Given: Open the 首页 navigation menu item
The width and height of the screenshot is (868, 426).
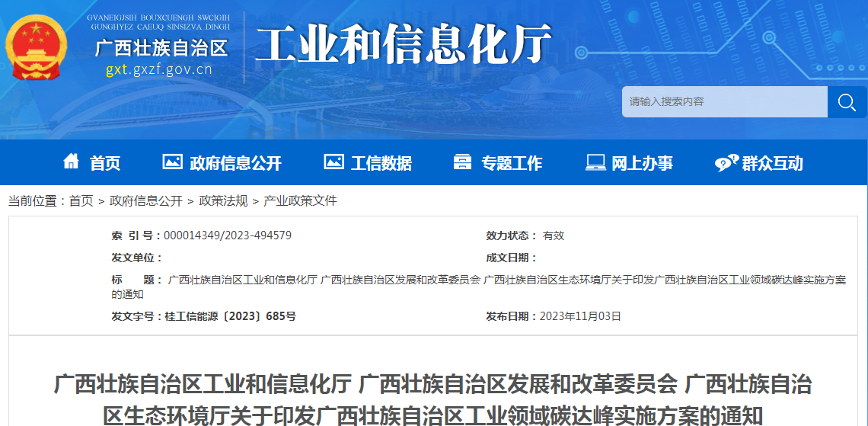Looking at the screenshot, I should (x=105, y=163).
